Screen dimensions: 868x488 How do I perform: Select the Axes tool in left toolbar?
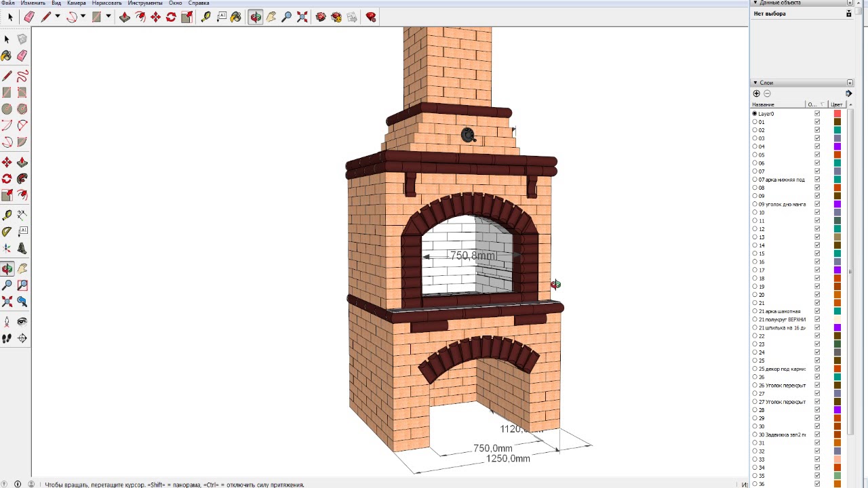[x=7, y=248]
